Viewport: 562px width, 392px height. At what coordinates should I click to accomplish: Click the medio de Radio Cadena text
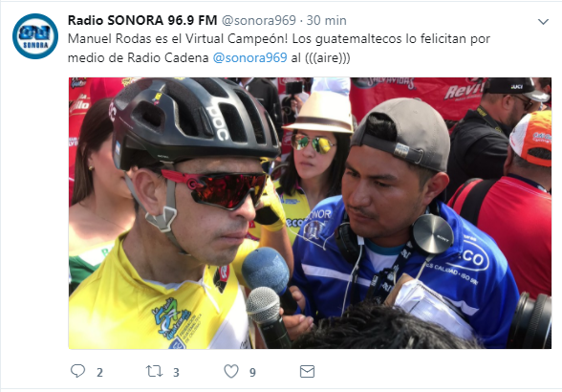(x=138, y=57)
